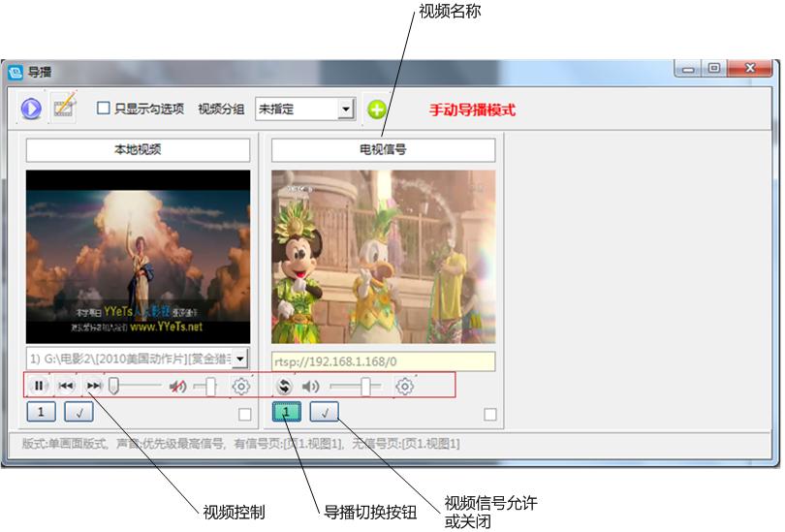The width and height of the screenshot is (785, 532).
Task: Unmute the local video speaker icon
Action: 177,387
